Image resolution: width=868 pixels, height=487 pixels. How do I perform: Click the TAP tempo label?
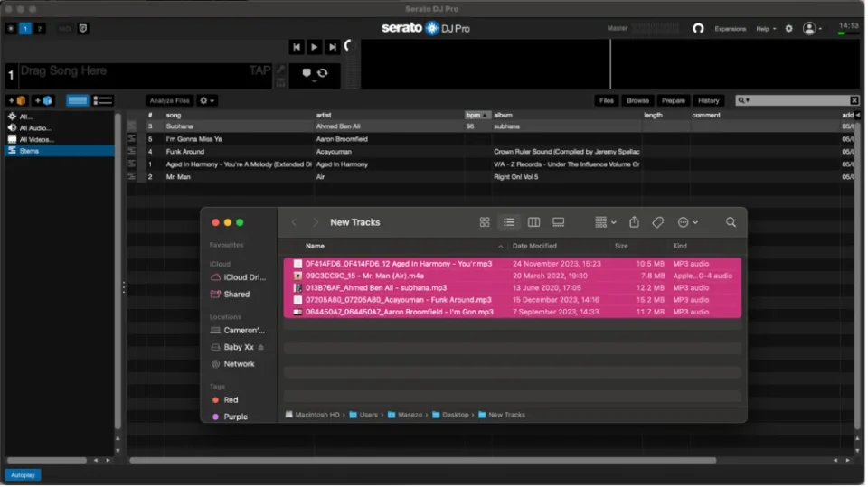pos(259,70)
